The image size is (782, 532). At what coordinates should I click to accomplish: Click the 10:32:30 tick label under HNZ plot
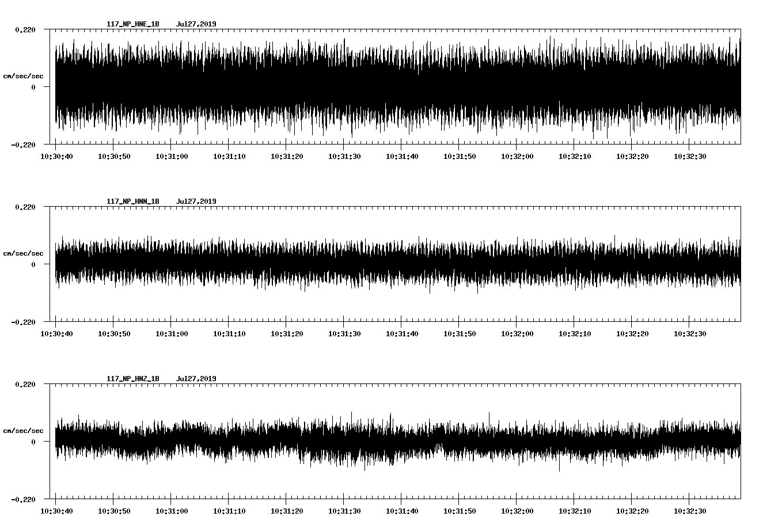689,511
